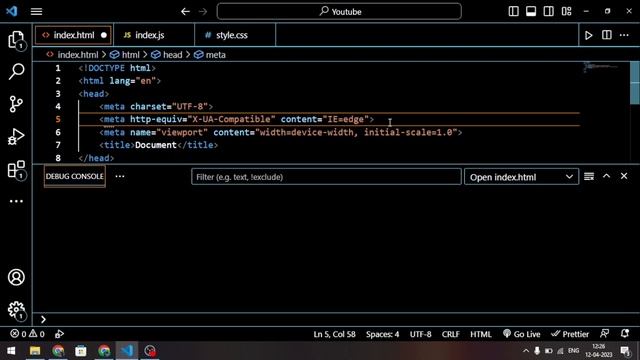Click the unsaved dot on index.html tab
Image resolution: width=640 pixels, height=360 pixels.
pyautogui.click(x=104, y=35)
